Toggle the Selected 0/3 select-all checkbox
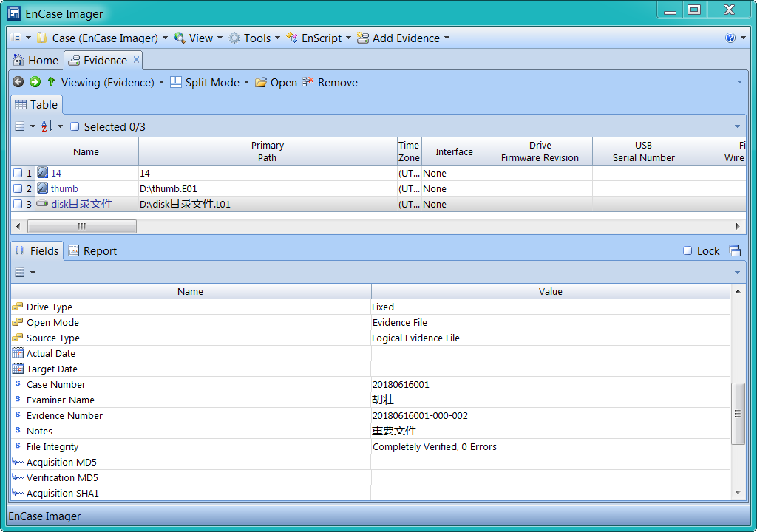 (x=75, y=126)
